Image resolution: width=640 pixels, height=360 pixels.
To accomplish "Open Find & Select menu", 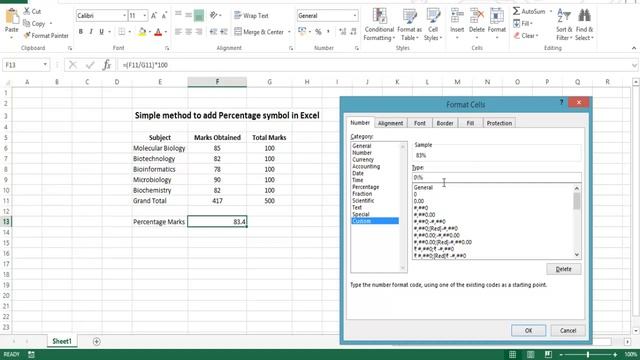I will pos(584,24).
